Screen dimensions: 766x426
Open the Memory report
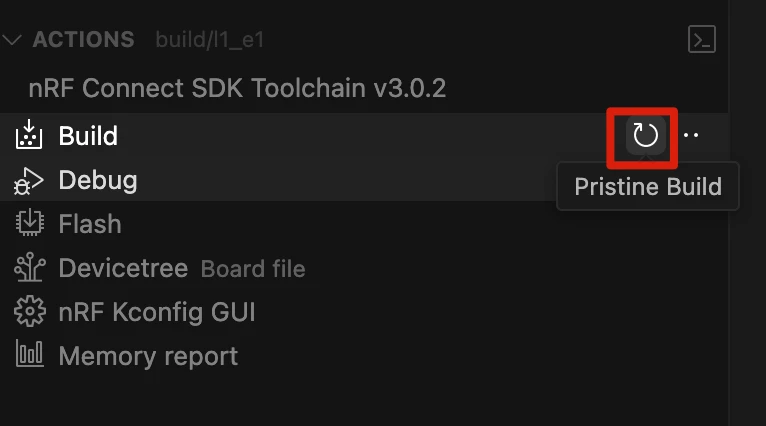point(148,355)
